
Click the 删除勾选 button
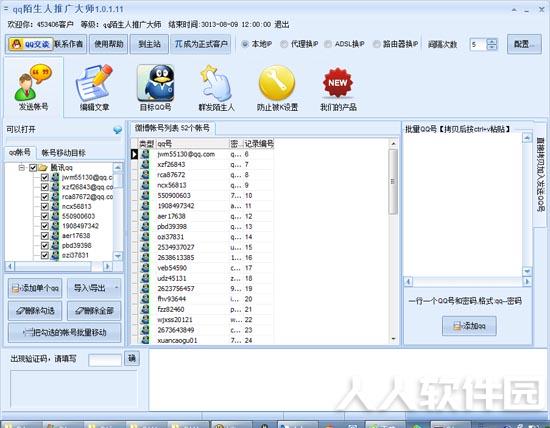[x=35, y=310]
